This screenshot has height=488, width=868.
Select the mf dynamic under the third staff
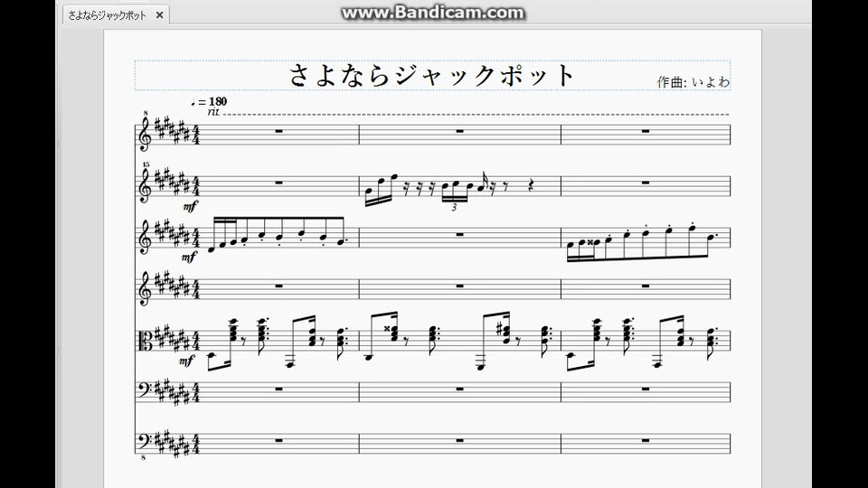pos(190,257)
